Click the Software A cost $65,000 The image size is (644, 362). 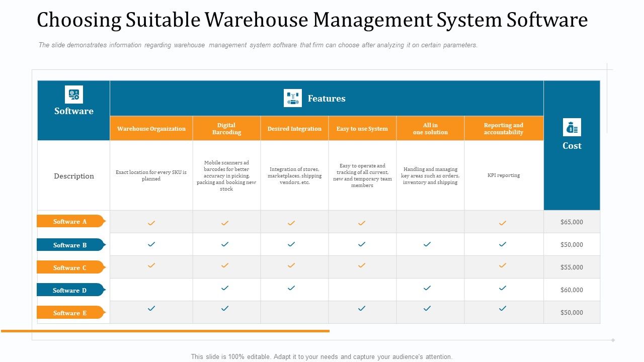(x=572, y=222)
